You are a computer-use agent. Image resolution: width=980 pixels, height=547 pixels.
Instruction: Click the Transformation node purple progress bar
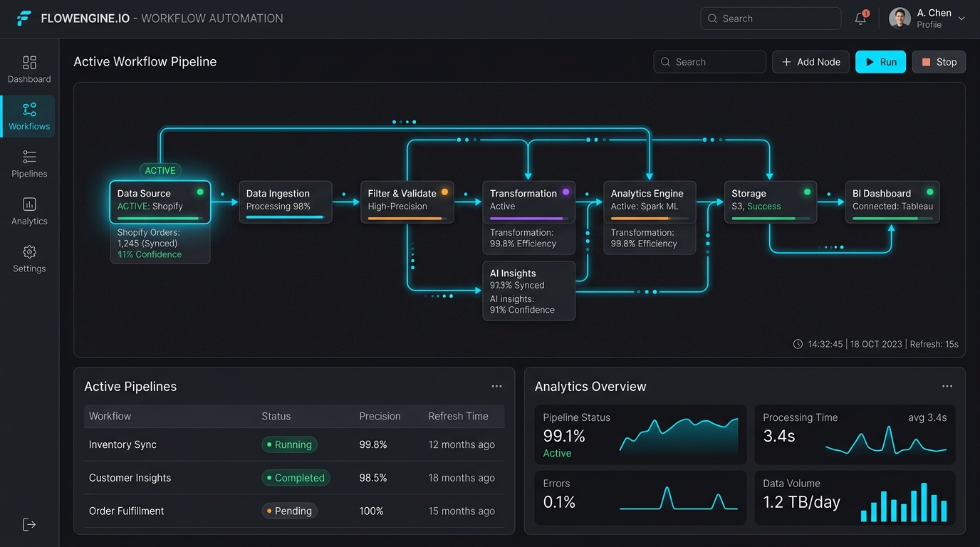(530, 218)
